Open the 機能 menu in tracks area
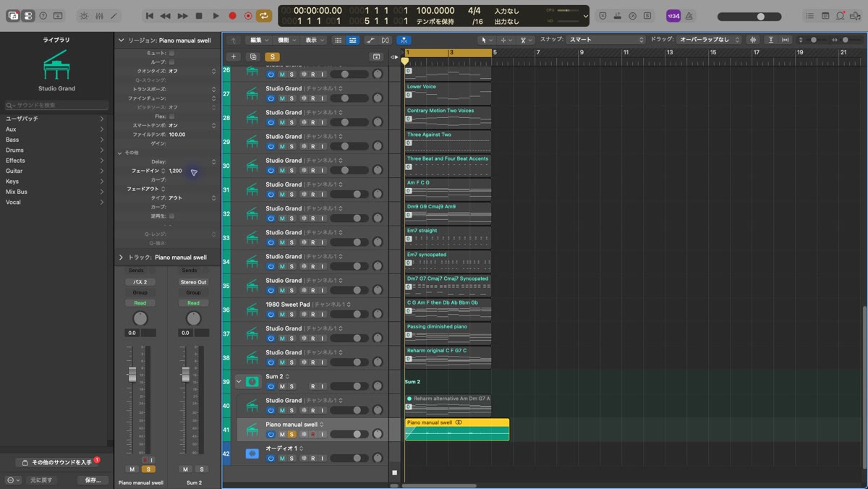868x489 pixels. pyautogui.click(x=286, y=40)
